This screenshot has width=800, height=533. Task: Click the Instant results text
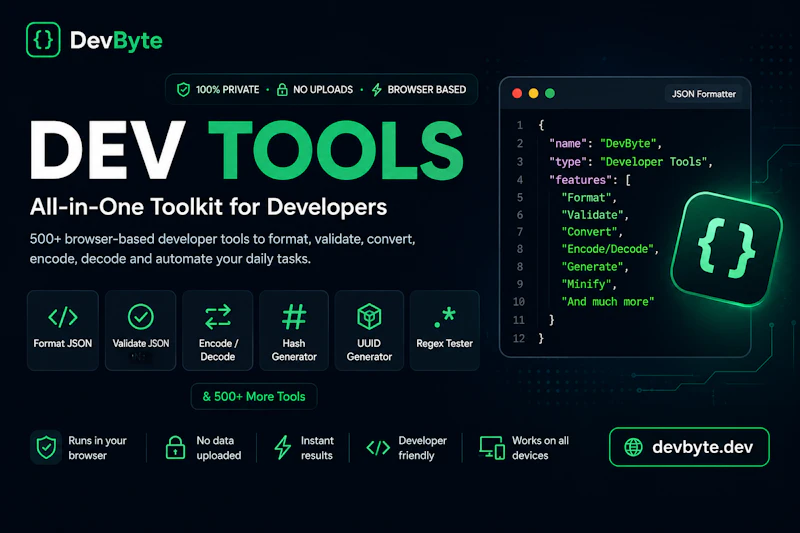pos(317,448)
